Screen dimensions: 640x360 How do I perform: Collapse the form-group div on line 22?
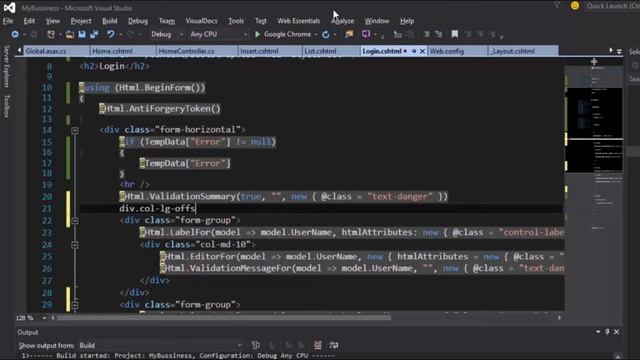[x=75, y=221]
